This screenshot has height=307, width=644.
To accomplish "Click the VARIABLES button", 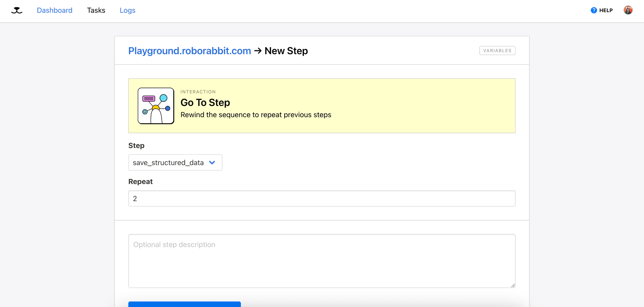I will click(497, 51).
